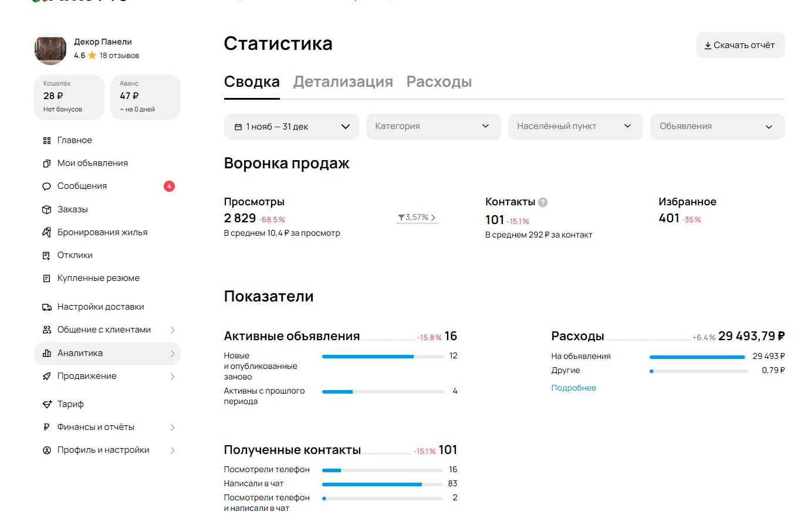Click the Общение с клиентами people icon
Viewport: 801px width, 532px height.
[47, 330]
